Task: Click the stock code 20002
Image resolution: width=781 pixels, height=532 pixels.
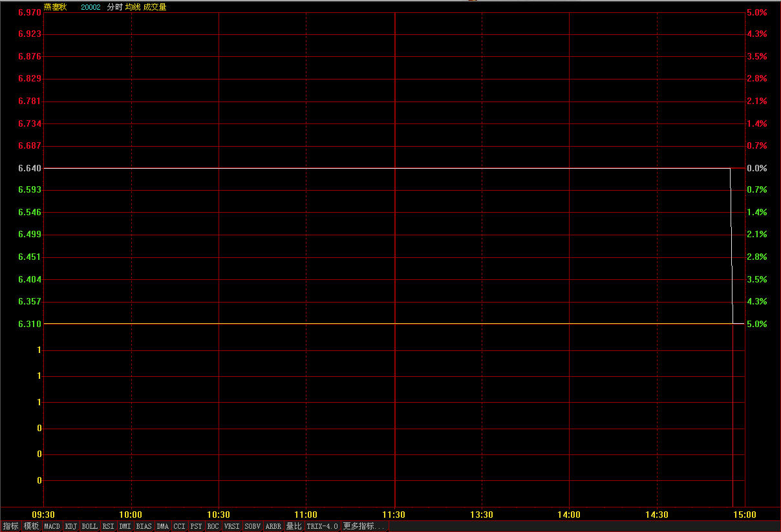Action: [91, 7]
